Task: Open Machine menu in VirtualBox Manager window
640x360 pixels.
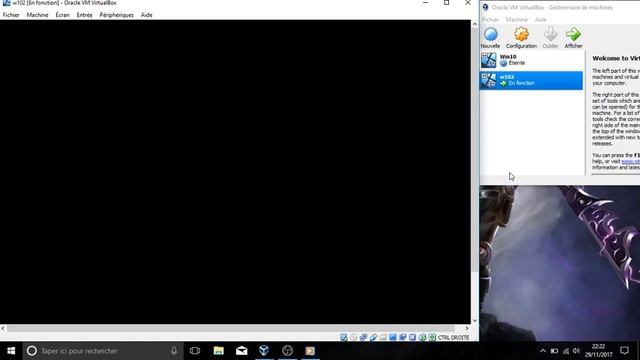Action: point(517,20)
